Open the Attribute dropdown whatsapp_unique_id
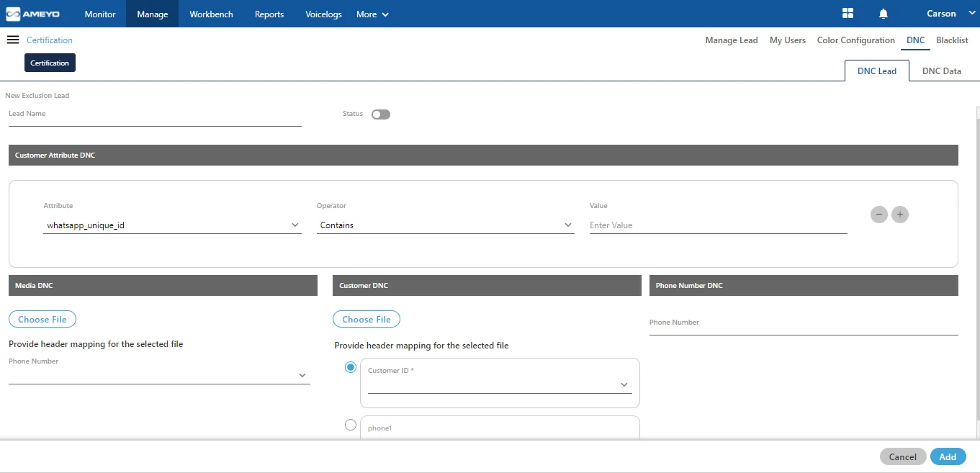Viewport: 980px width, 473px height. 172,225
